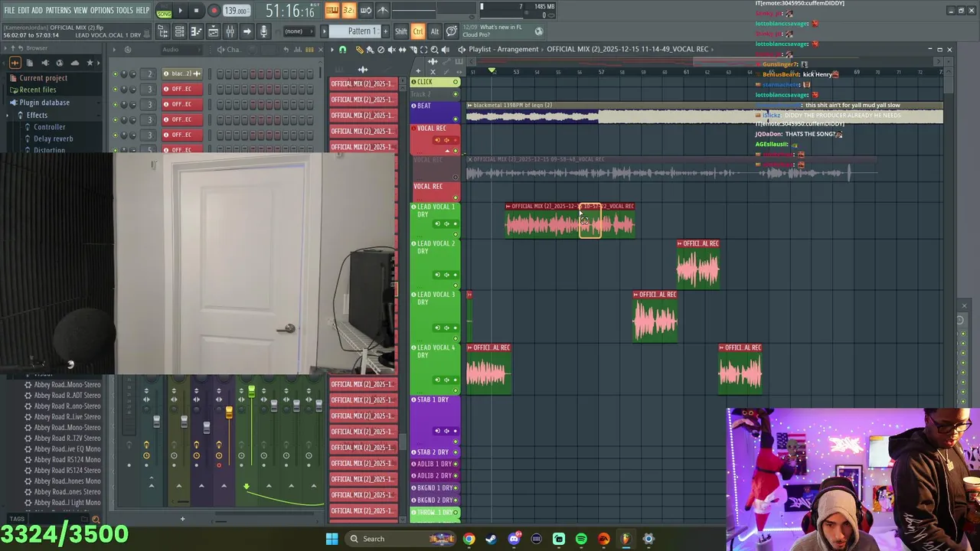Click the tempo 139.000 field
Screen dimensions: 980x551
pyautogui.click(x=237, y=11)
